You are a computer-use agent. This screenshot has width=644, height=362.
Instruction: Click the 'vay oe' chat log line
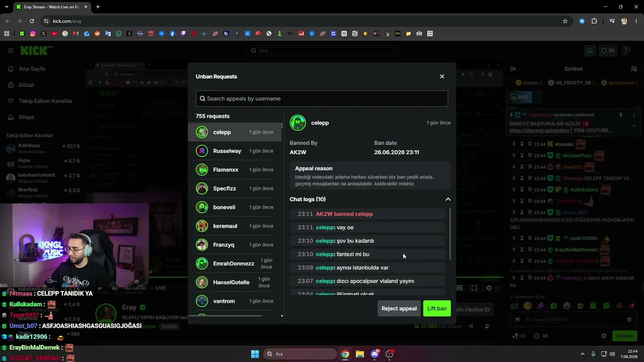(367, 227)
